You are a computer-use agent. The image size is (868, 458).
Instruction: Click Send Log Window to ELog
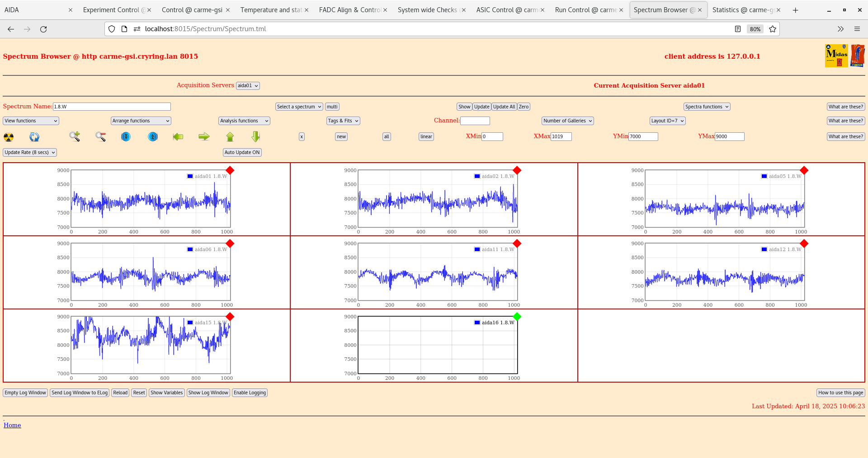click(x=80, y=393)
